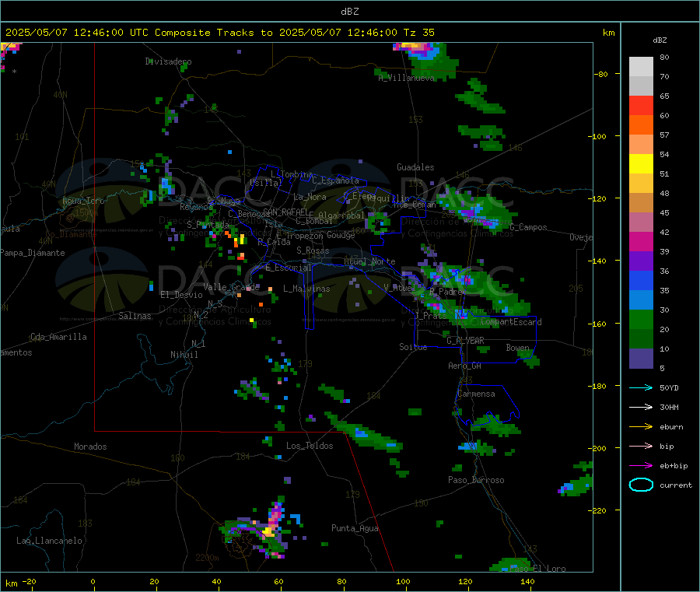Click the slate purple swatch above 5 dBZ

point(641,358)
